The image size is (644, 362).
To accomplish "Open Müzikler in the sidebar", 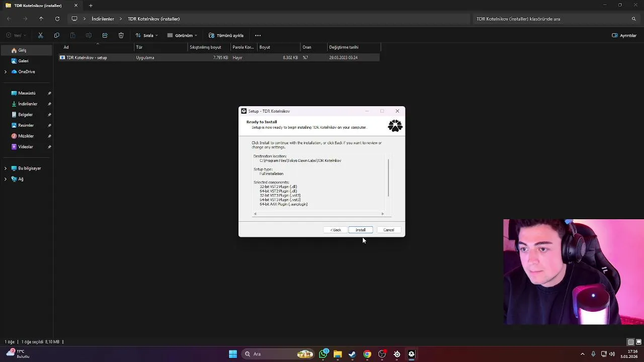I will coord(27,136).
